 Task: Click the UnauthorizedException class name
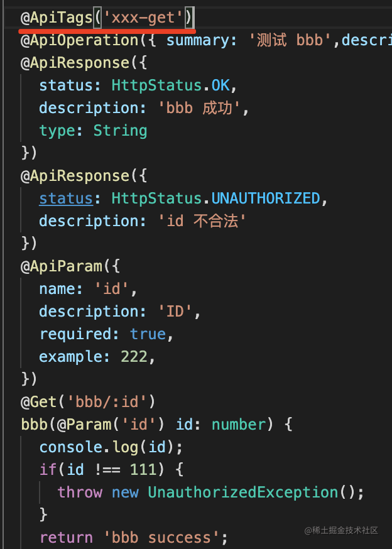tap(243, 492)
